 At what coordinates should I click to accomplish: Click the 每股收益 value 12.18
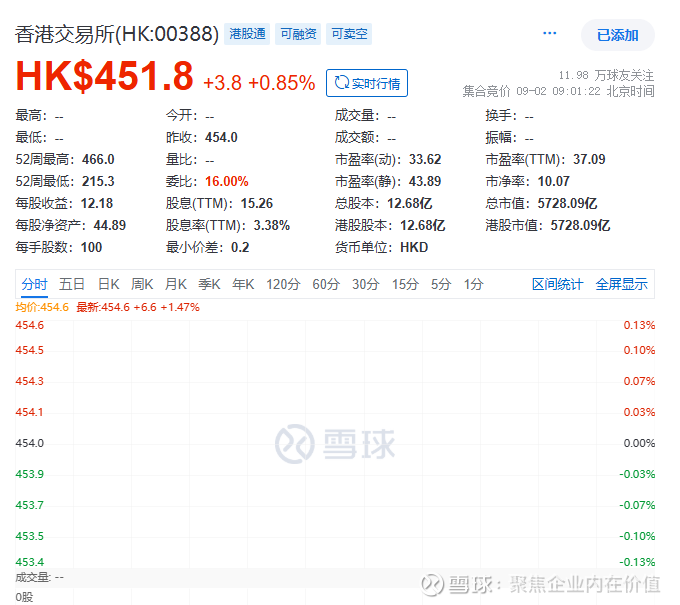(97, 203)
